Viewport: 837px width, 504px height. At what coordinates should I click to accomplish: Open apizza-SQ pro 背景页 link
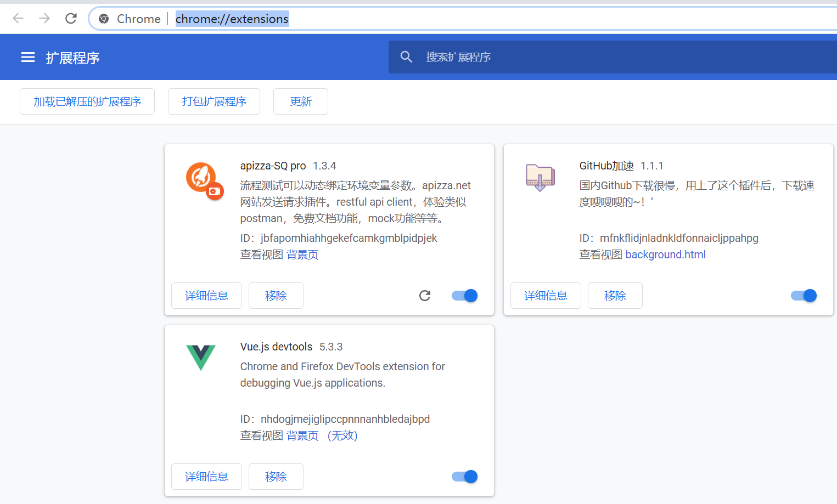tap(302, 254)
